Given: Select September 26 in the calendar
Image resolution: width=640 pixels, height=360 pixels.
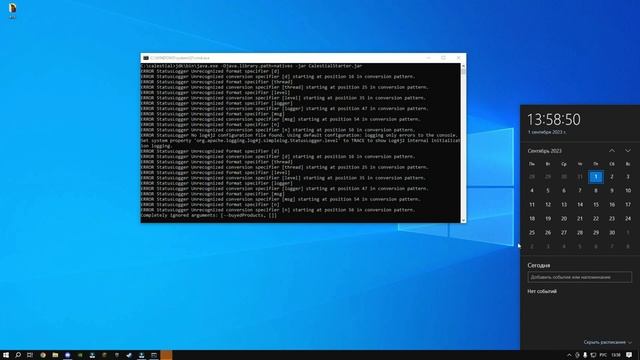Looking at the screenshot, I should [548, 233].
